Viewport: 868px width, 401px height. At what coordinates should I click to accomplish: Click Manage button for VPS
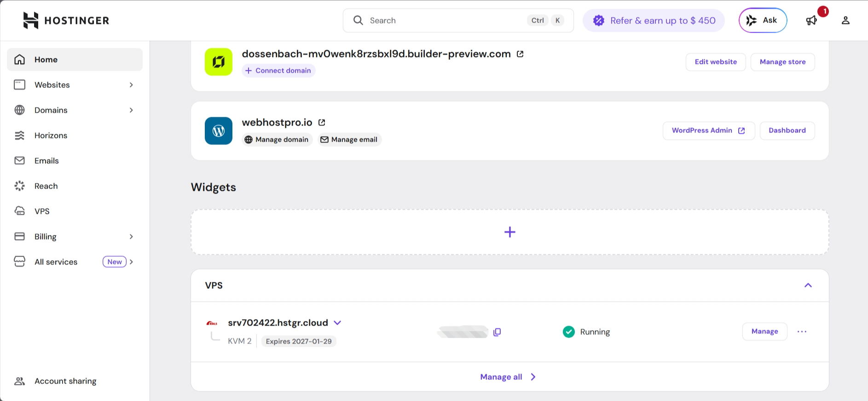764,332
